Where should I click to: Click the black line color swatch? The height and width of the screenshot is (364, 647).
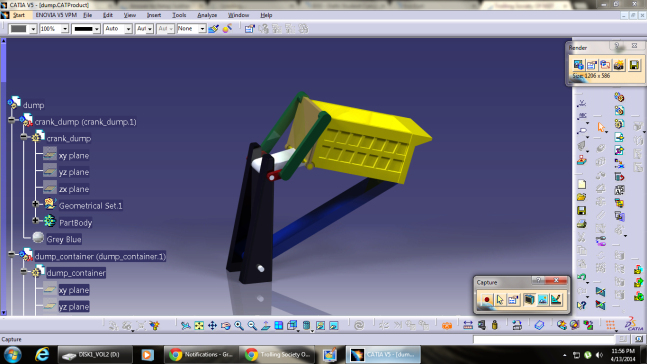pos(83,29)
